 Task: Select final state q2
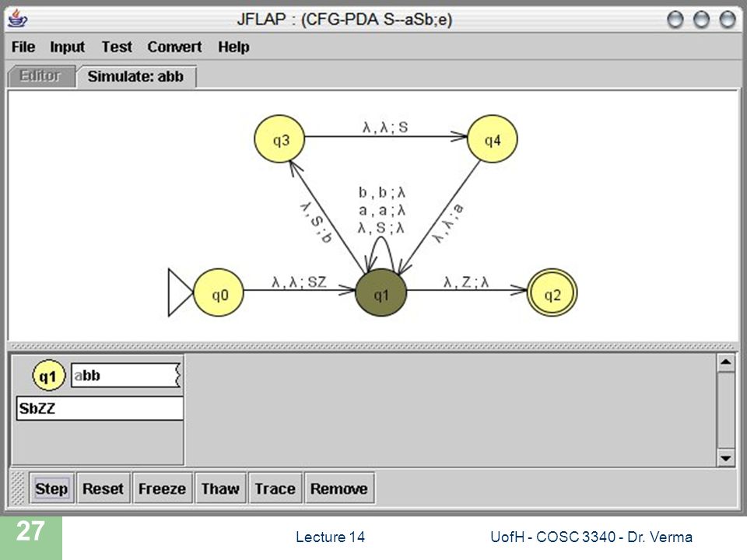click(x=552, y=292)
